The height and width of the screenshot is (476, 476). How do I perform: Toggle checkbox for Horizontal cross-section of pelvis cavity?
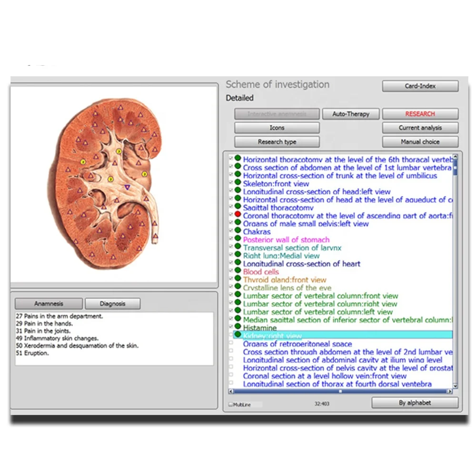click(231, 367)
